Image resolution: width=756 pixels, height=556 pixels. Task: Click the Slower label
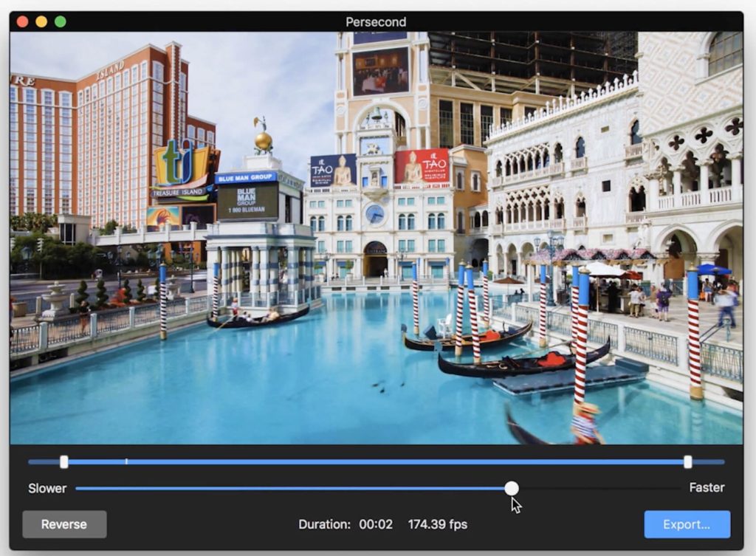47,488
